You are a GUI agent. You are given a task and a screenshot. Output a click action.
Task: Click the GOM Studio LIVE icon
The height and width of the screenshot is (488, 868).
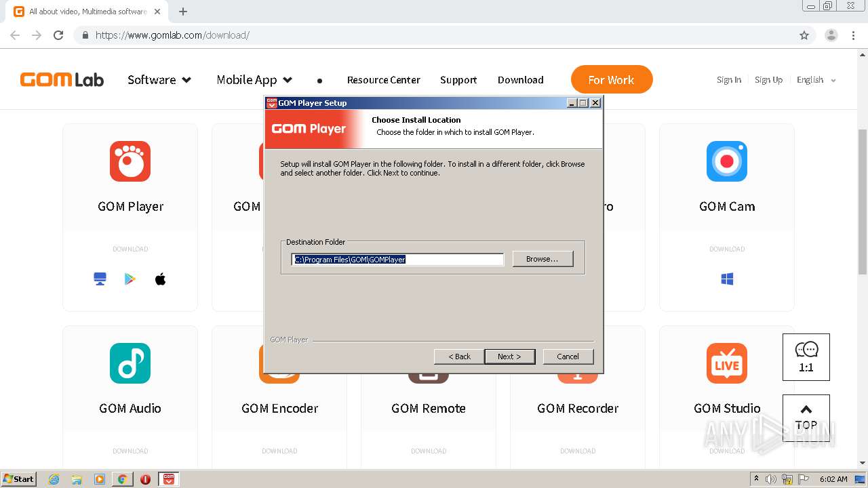[727, 363]
